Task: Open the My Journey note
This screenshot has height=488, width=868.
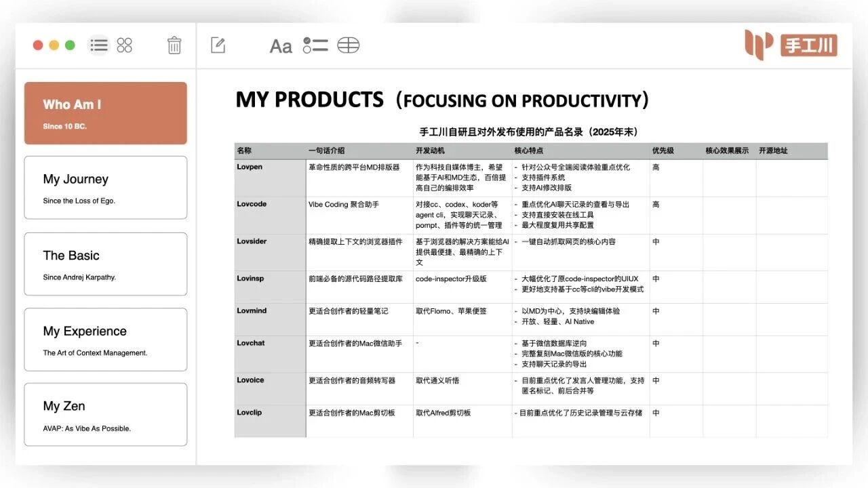Action: point(106,188)
